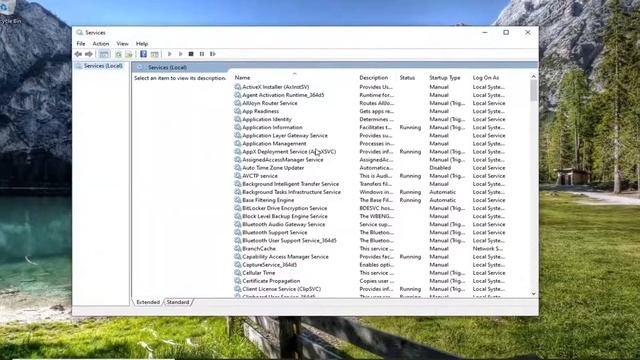The width and height of the screenshot is (640, 360).
Task: Click gear icon beside Application Identity
Action: (238, 119)
